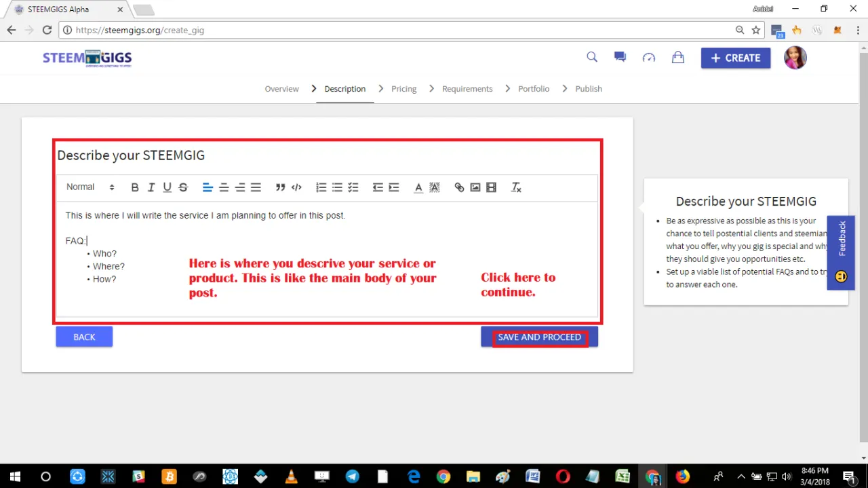Go to the Requirements step
868x488 pixels.
coord(467,89)
